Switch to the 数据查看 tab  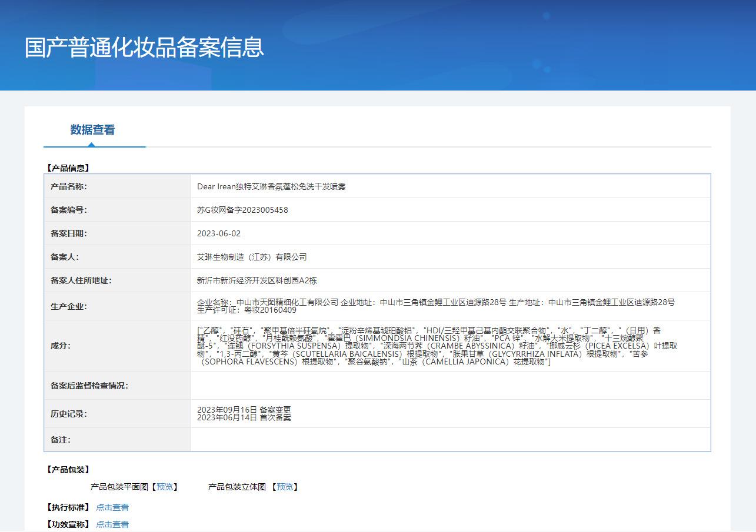(92, 130)
